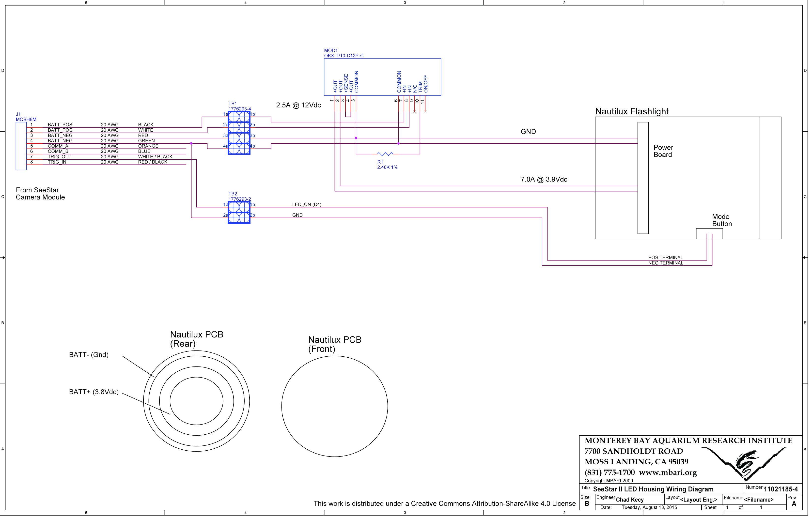
Task: Select the 'BATT+ (3.8Vdc)' callout label
Action: pos(94,392)
